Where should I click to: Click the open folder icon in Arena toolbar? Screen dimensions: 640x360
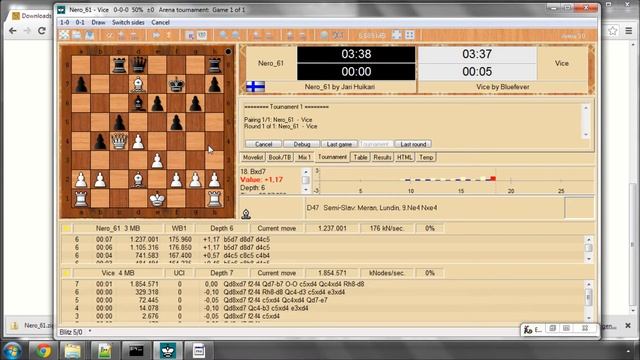click(x=77, y=35)
